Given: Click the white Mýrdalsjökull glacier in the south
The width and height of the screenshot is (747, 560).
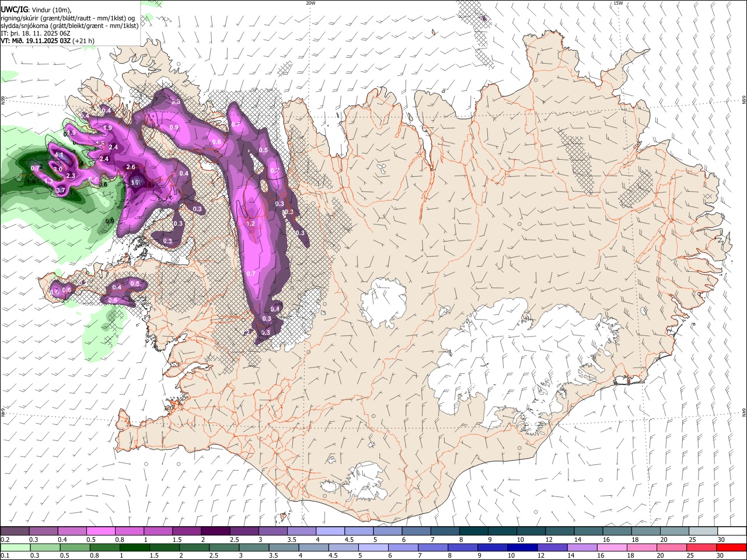Looking at the screenshot, I should click(365, 481).
